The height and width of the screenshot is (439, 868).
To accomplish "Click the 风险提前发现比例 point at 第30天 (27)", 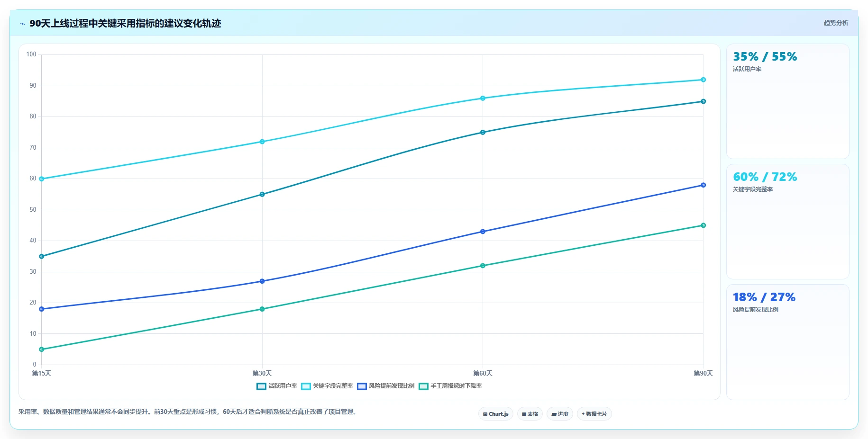I will 262,281.
